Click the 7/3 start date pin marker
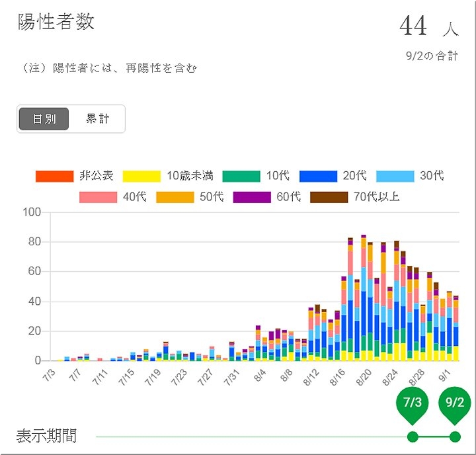 click(413, 403)
